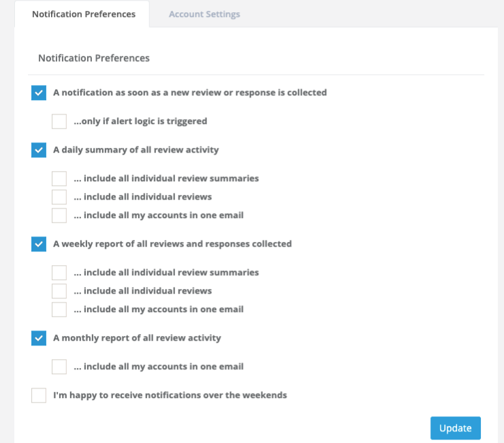Uncheck the new review notification checkbox
The width and height of the screenshot is (504, 443).
pyautogui.click(x=39, y=93)
